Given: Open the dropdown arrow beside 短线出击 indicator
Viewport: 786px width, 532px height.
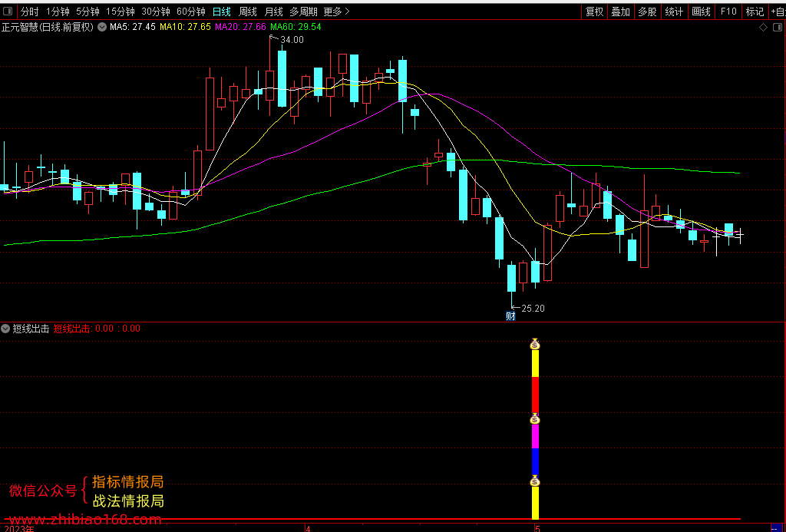Looking at the screenshot, I should coord(6,329).
